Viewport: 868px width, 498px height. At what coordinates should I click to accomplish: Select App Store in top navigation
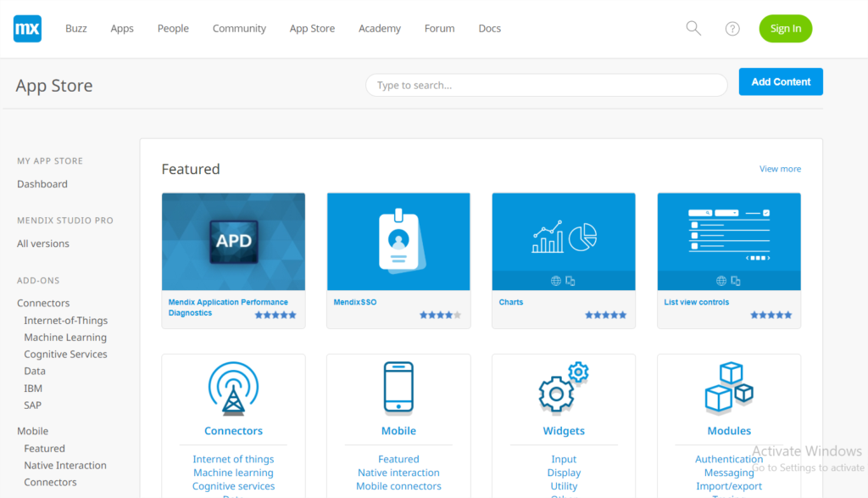pos(312,28)
